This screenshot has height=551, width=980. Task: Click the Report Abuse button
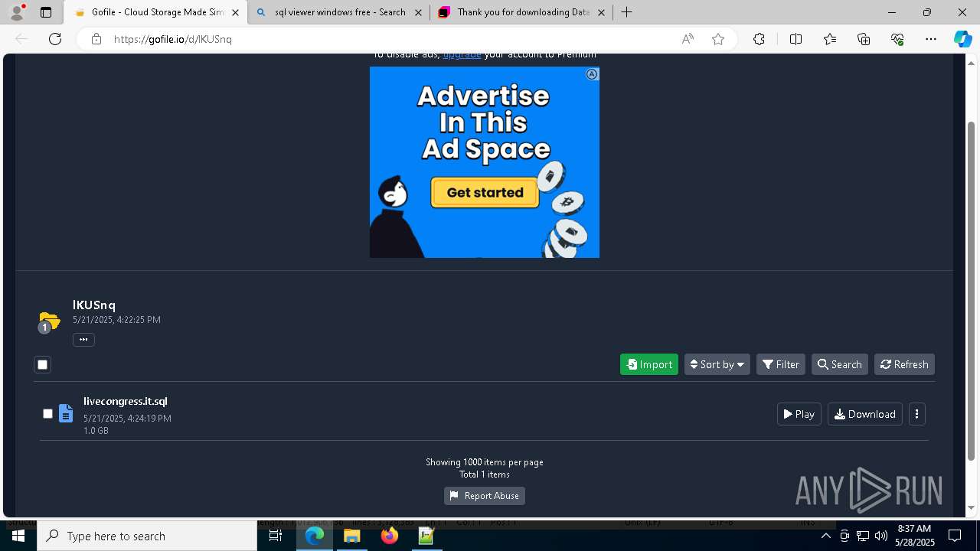click(x=485, y=496)
